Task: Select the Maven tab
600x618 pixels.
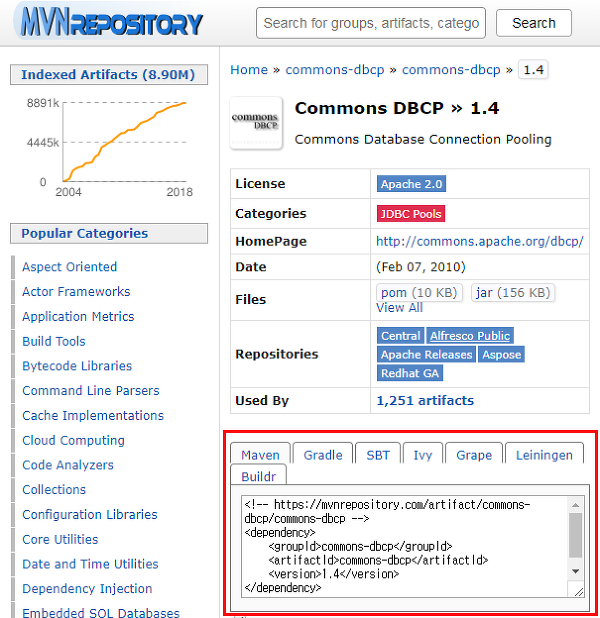Action: [x=260, y=454]
